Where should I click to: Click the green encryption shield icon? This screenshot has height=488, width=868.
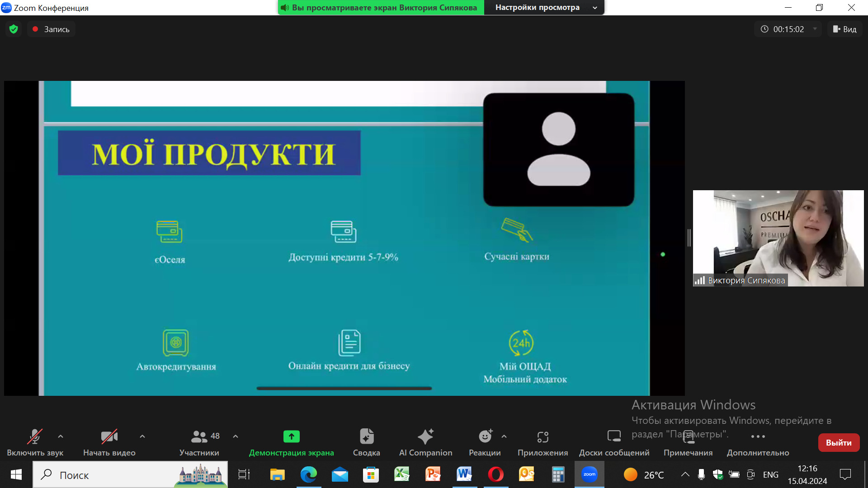point(14,29)
